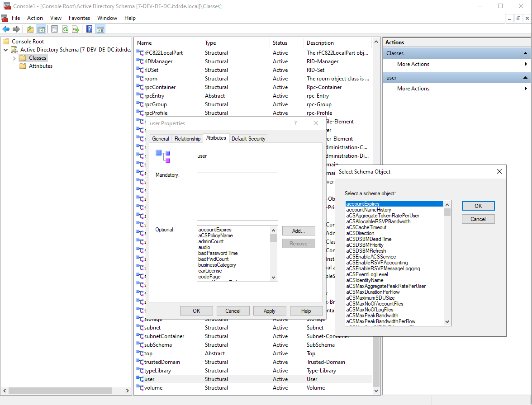Toggle the Show/Hide Action Pane icon

(x=100, y=29)
